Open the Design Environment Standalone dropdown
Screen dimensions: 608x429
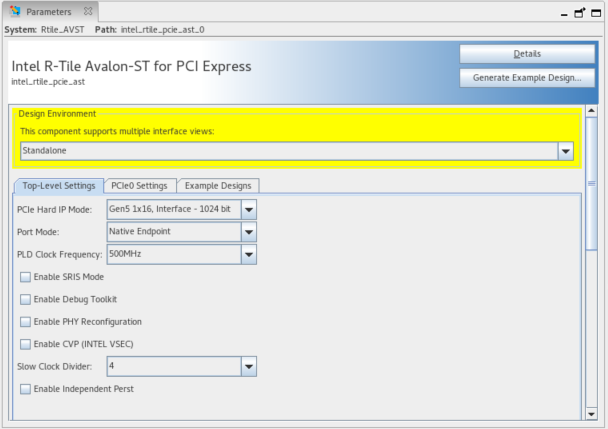[566, 151]
